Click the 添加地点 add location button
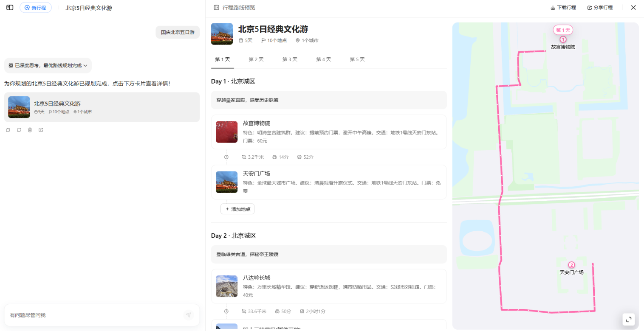644x331 pixels. [237, 209]
